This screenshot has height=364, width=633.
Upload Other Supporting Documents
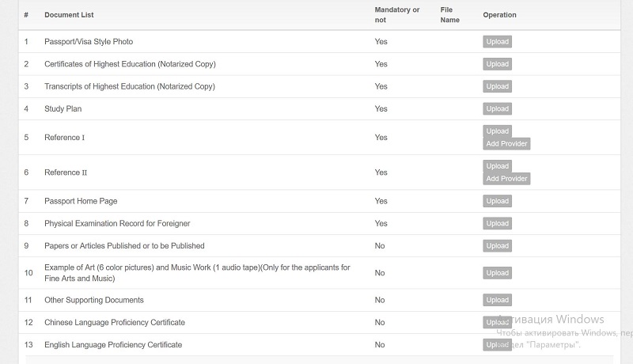[498, 300]
